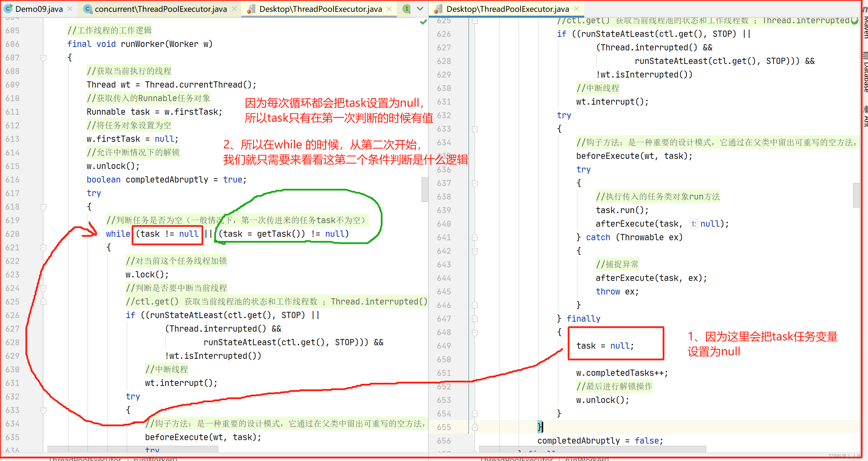Toggle comment fold marker at left line 624
Image resolution: width=868 pixels, height=461 pixels.
(43, 288)
